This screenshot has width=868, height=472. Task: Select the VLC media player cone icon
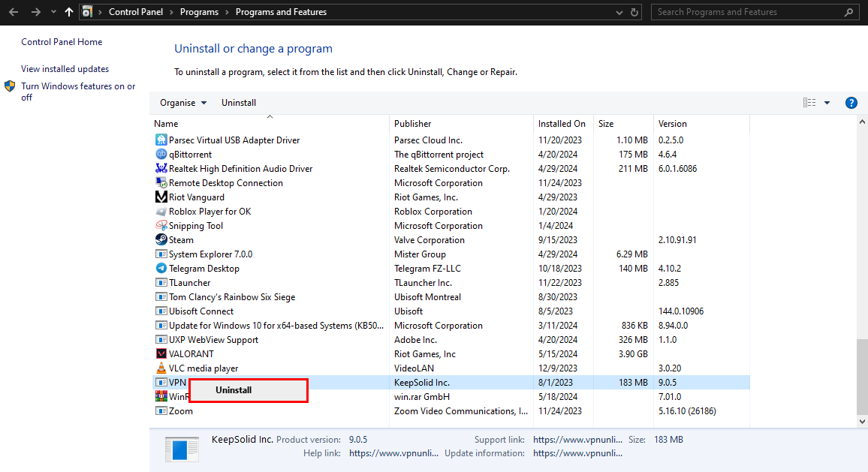[x=161, y=368]
